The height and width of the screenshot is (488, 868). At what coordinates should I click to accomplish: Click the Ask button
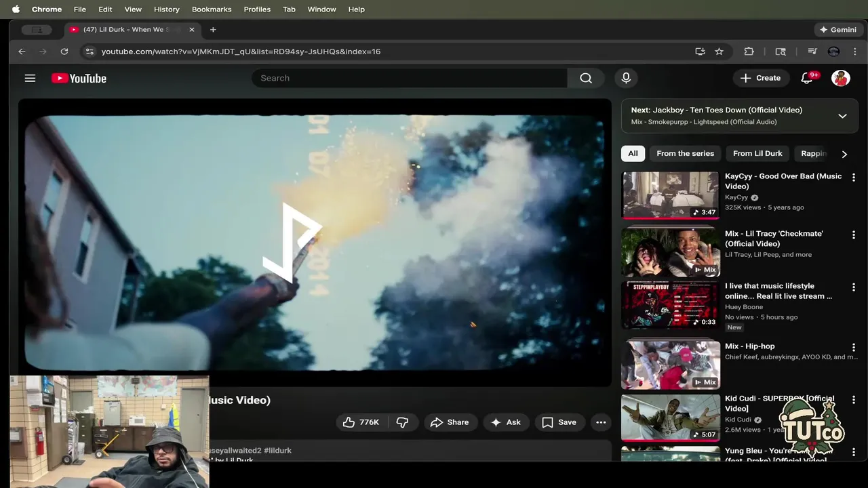point(507,422)
